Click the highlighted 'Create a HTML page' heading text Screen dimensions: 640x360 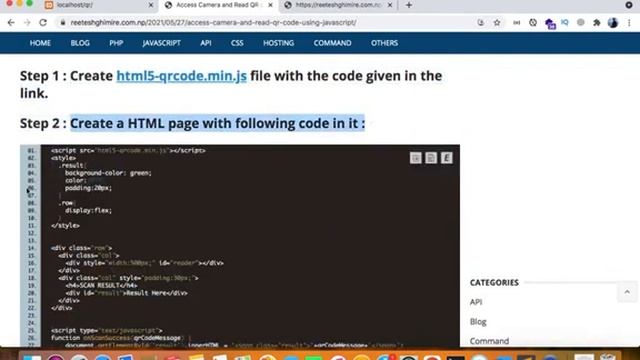click(218, 123)
